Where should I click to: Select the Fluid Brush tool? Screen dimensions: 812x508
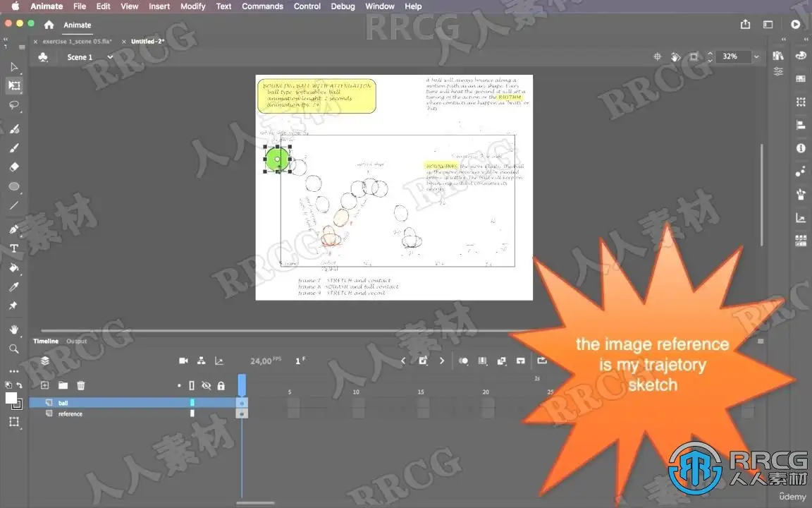point(14,128)
